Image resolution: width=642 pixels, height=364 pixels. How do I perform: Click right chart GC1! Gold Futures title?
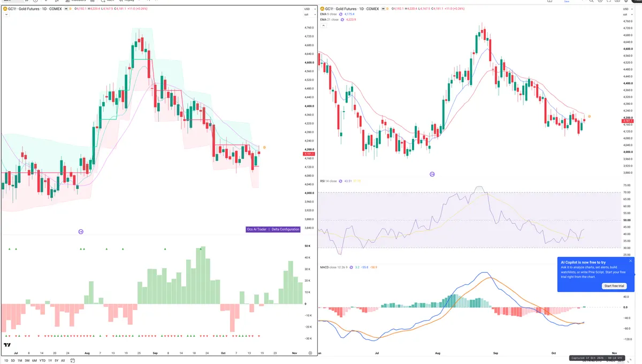(x=351, y=9)
